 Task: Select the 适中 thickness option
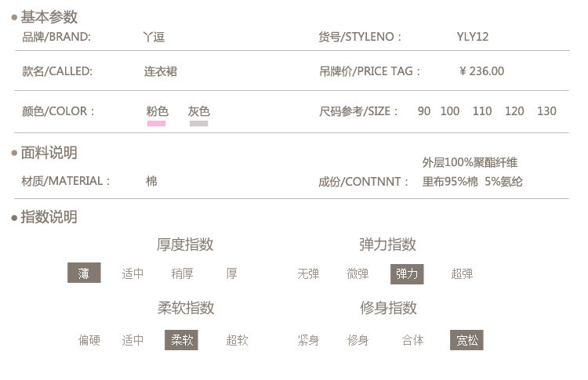point(132,273)
